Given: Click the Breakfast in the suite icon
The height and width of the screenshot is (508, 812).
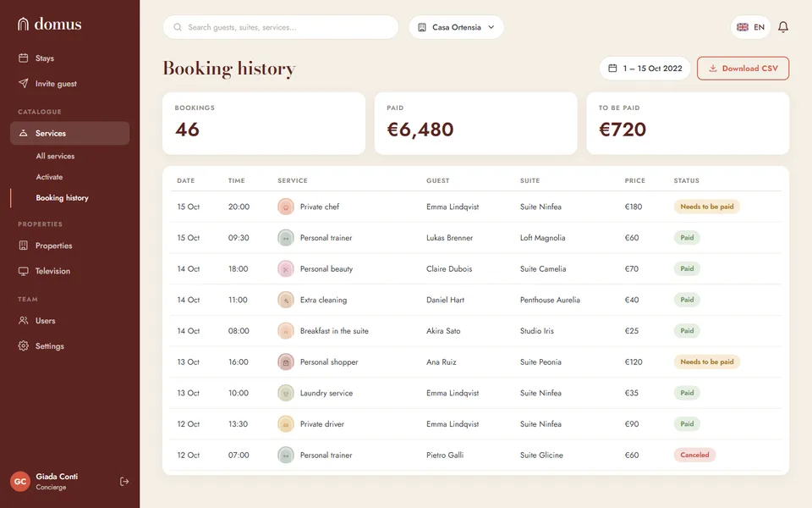Looking at the screenshot, I should pos(286,331).
